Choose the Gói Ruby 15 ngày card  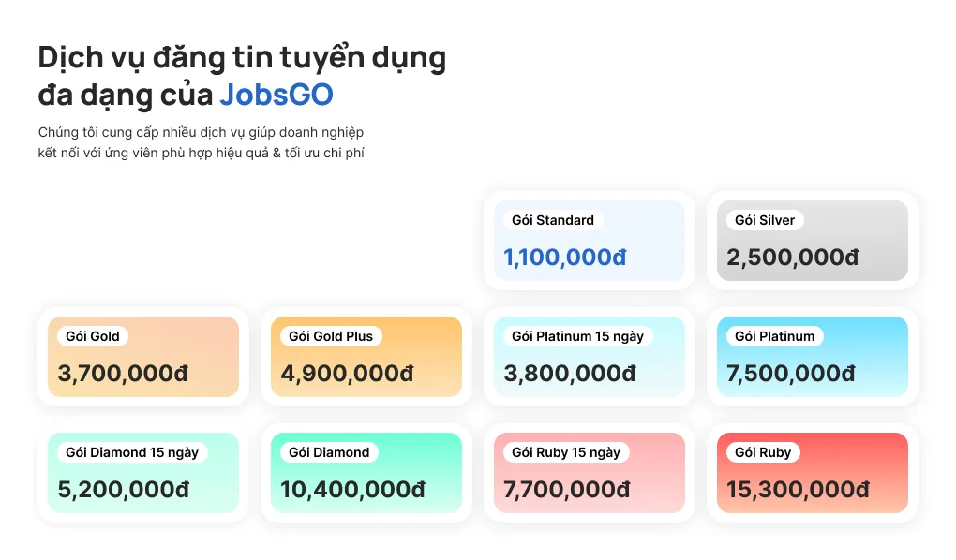coord(589,473)
